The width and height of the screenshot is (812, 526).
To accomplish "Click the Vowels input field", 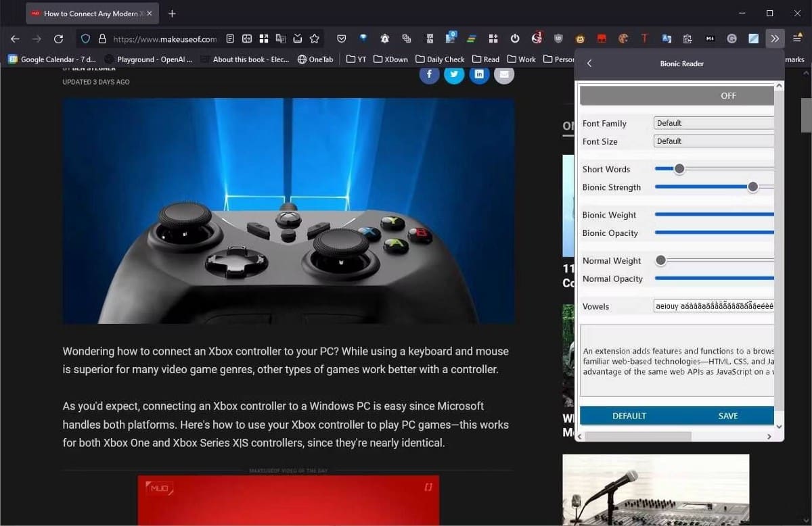I will tap(714, 306).
